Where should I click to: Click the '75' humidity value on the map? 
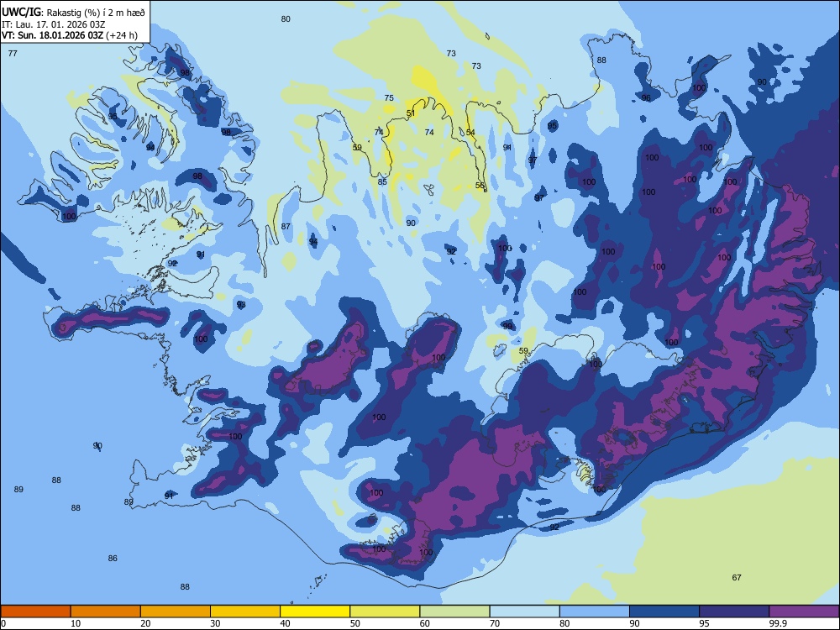(389, 98)
